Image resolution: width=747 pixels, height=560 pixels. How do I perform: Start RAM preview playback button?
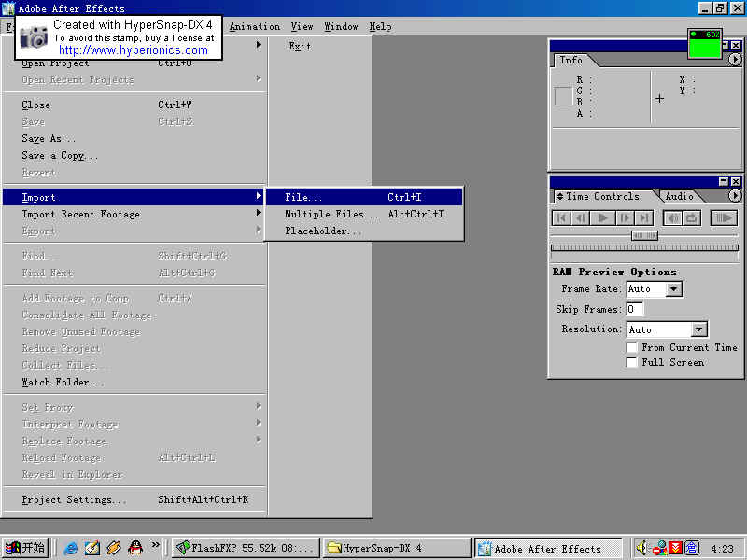(x=725, y=218)
